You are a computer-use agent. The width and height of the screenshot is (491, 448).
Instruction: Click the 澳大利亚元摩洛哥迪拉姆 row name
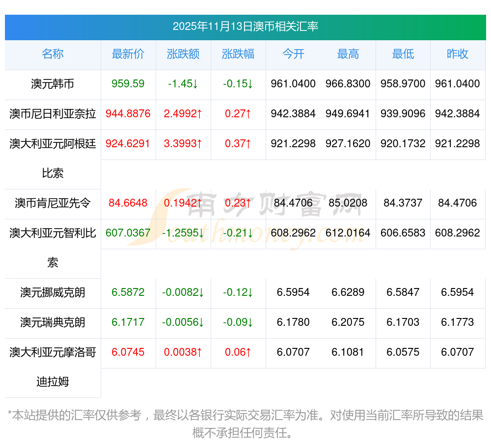pos(53,367)
